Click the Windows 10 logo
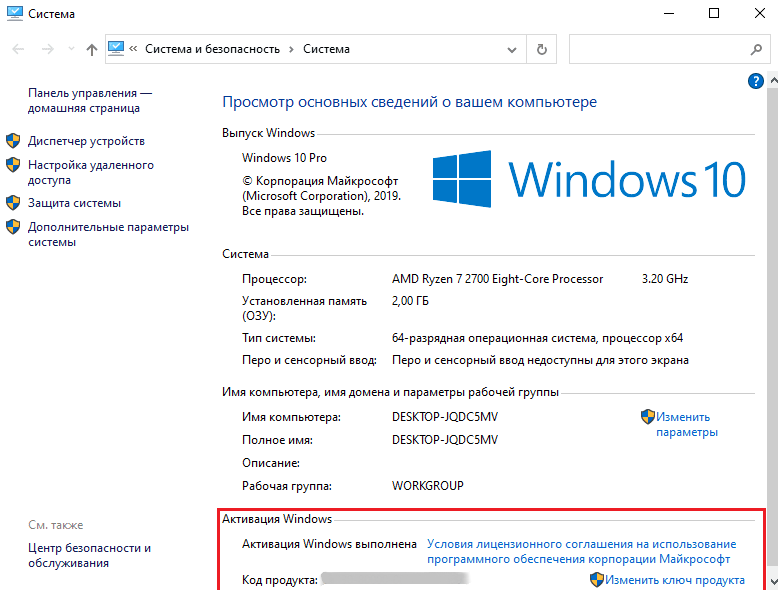Image resolution: width=778 pixels, height=590 pixels. (589, 179)
